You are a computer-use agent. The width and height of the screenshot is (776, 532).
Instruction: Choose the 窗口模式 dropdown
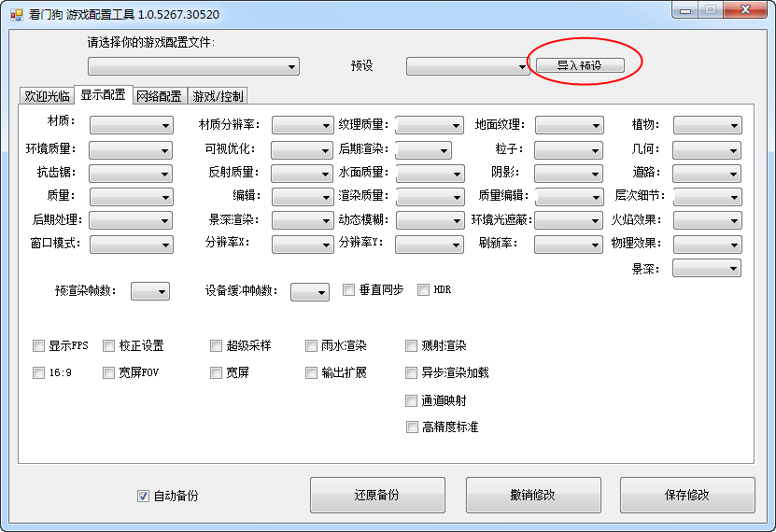click(x=131, y=245)
